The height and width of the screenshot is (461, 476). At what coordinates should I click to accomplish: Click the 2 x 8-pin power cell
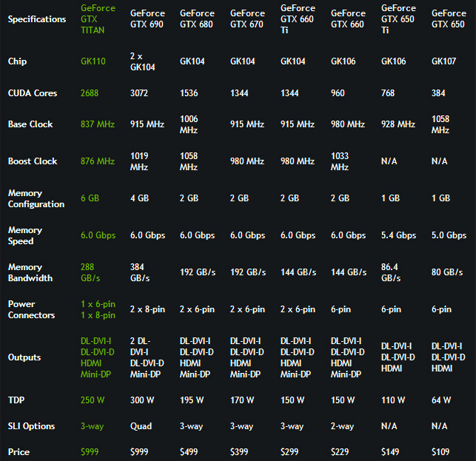pos(147,309)
